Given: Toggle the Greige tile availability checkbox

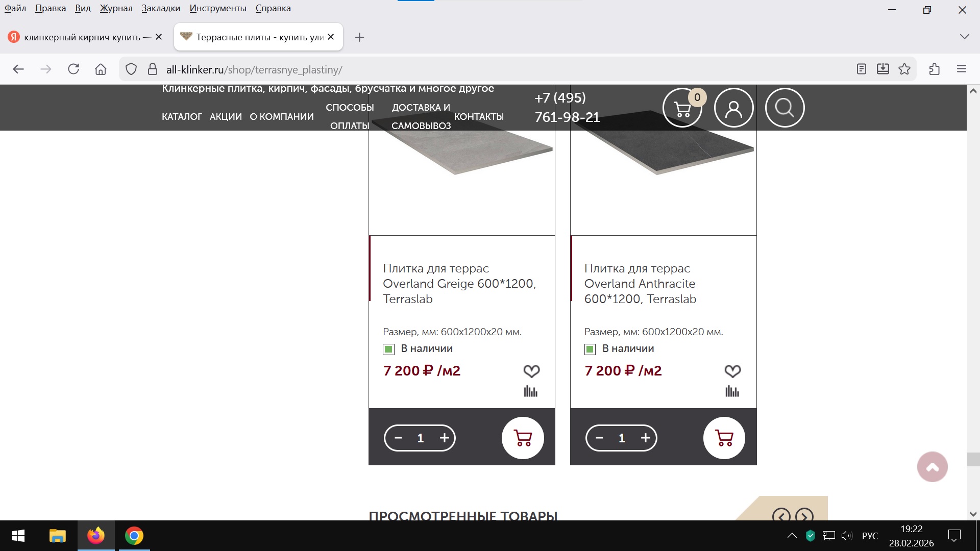Looking at the screenshot, I should [x=388, y=349].
